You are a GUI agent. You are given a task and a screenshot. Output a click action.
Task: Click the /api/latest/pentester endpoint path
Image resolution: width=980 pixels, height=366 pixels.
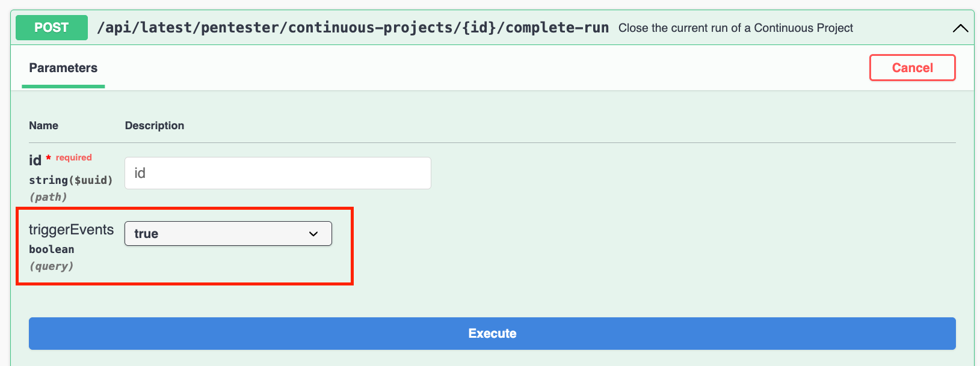point(353,28)
